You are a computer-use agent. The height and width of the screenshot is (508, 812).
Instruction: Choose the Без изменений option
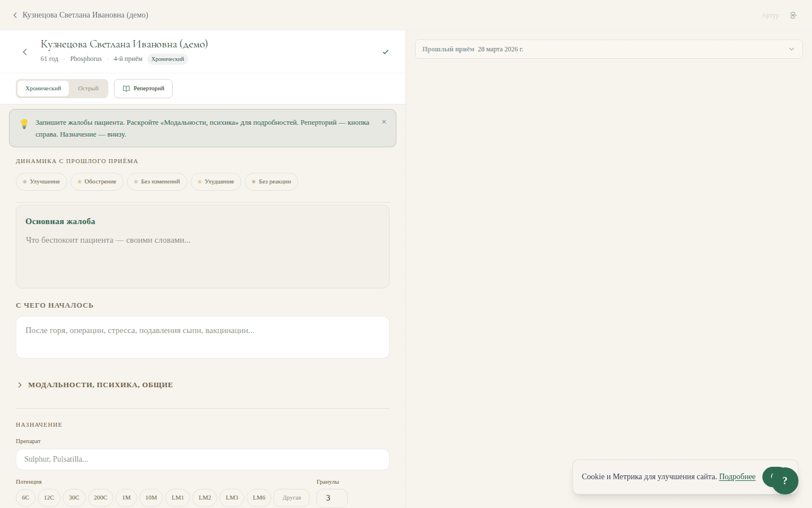point(157,182)
